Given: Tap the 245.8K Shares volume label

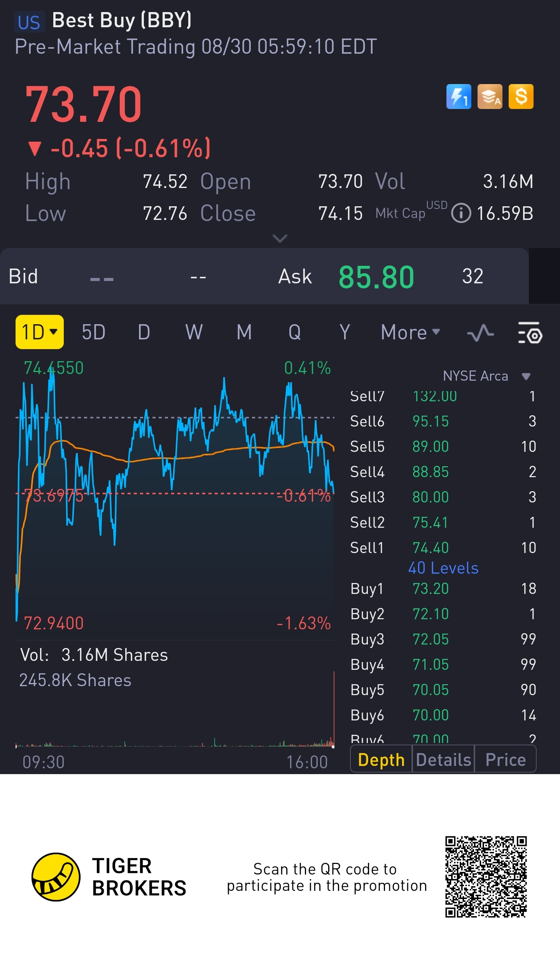Looking at the screenshot, I should 75,681.
